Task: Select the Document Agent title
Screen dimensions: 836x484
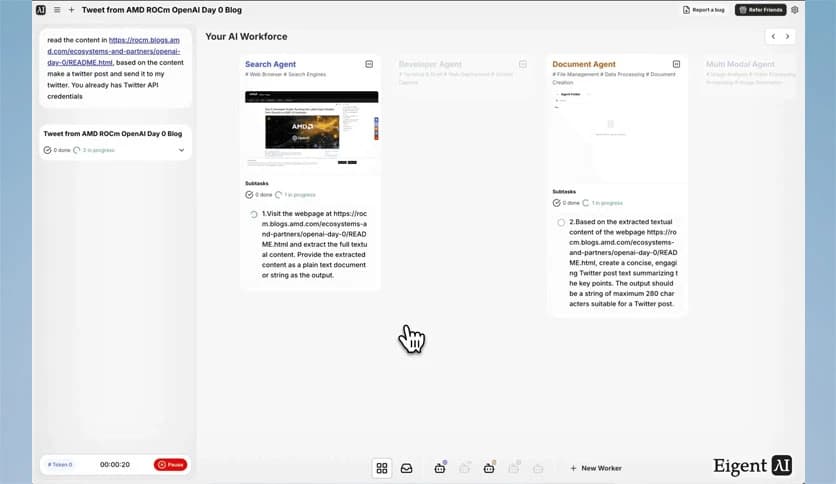Action: click(584, 64)
